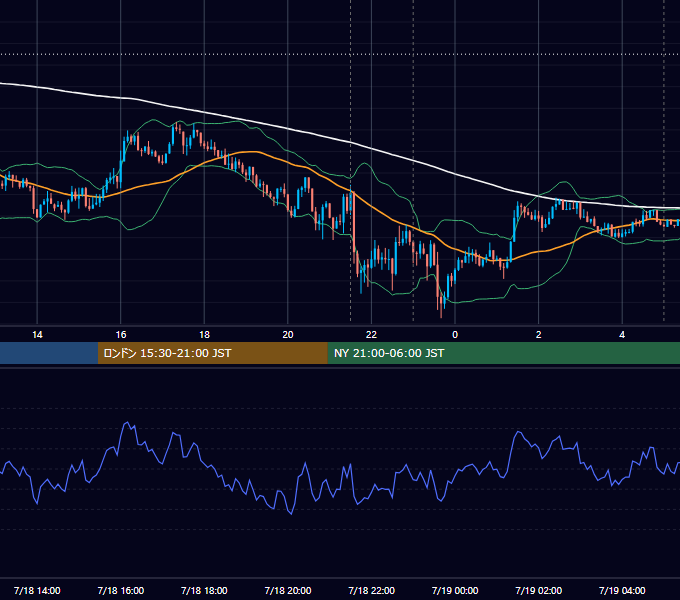The width and height of the screenshot is (680, 600).
Task: Click the 7/19 00:00 date label
Action: click(455, 590)
